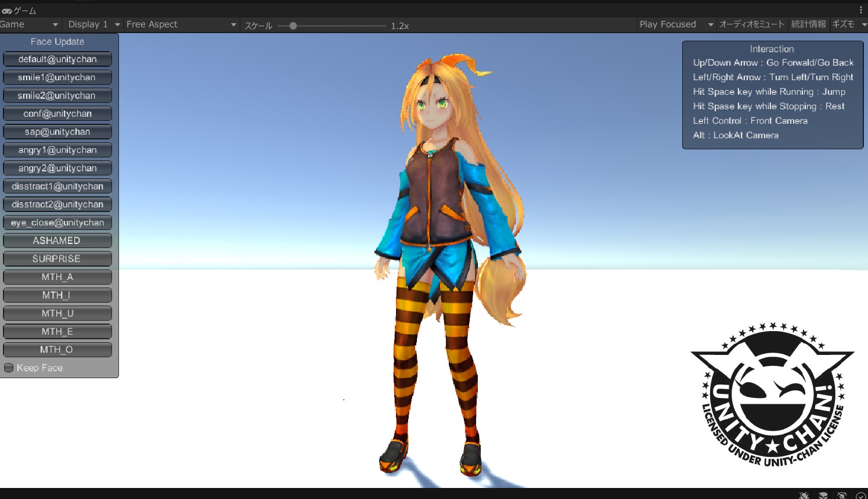Apply conf@unitychan face

pos(57,114)
